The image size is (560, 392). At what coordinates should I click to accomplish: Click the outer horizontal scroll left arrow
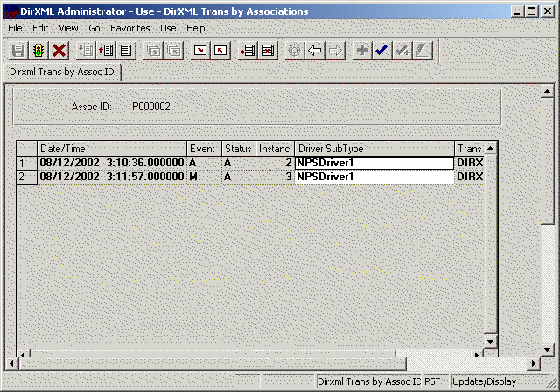pyautogui.click(x=11, y=363)
